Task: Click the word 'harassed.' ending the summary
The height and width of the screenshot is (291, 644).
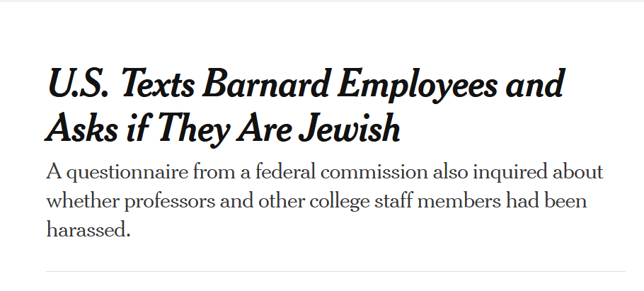Action: (x=88, y=230)
